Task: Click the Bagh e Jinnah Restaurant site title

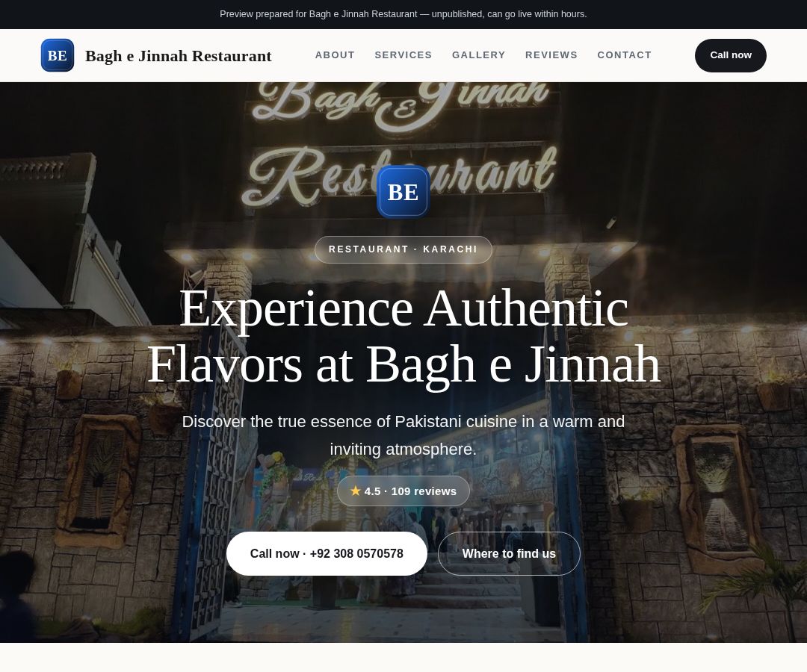Action: pyautogui.click(x=178, y=55)
